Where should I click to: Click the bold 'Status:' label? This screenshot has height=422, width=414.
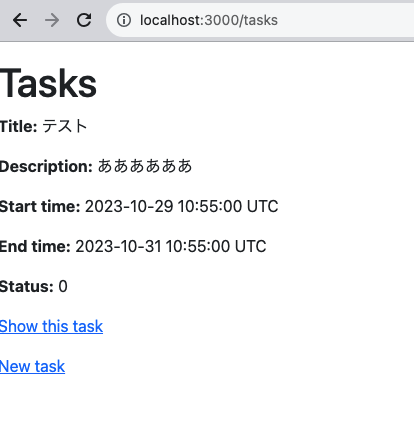coord(27,286)
